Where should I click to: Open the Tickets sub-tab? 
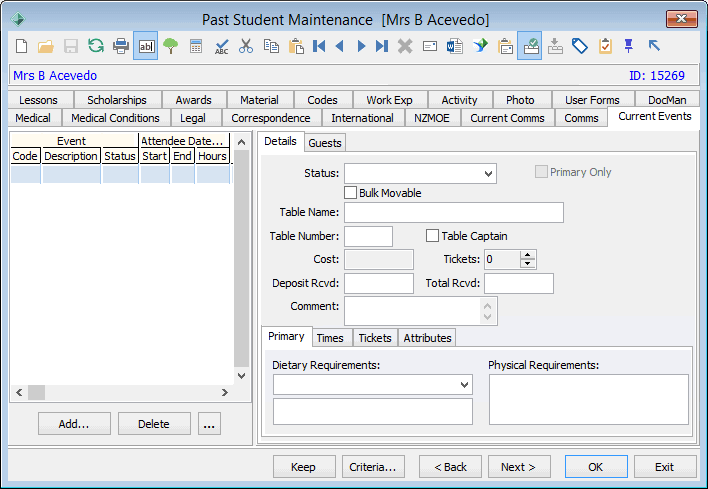pyautogui.click(x=375, y=338)
